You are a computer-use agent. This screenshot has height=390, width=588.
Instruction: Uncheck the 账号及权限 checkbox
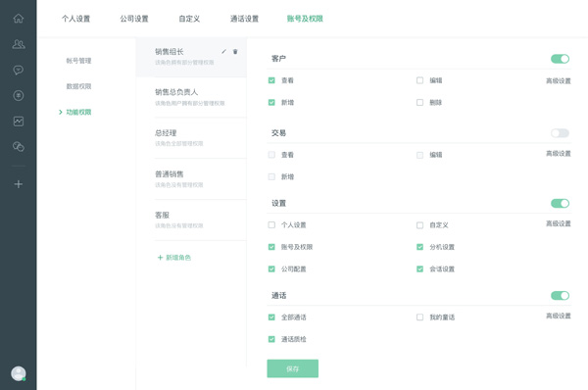coord(271,247)
